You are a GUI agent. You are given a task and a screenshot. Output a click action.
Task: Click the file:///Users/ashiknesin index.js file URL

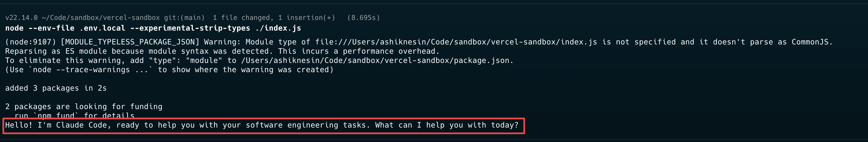(x=456, y=42)
